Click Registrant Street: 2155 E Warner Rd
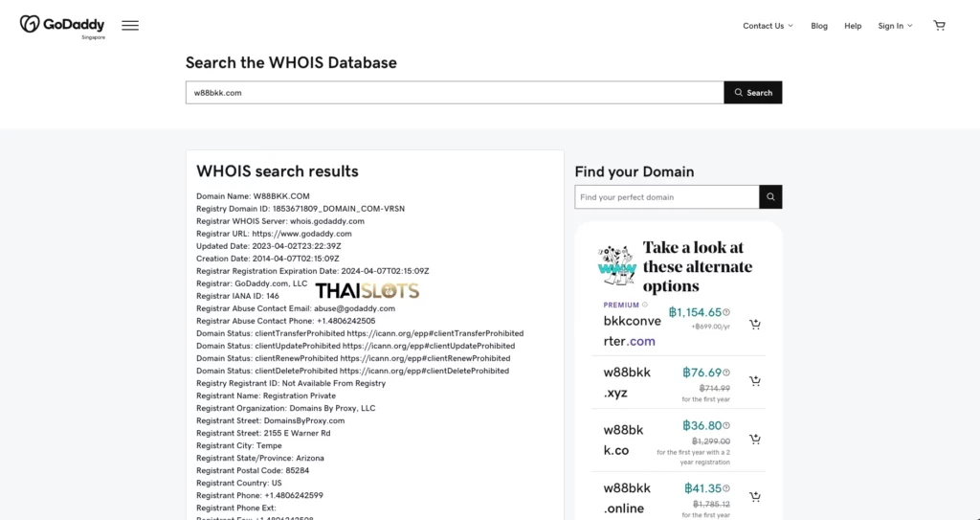Image resolution: width=980 pixels, height=520 pixels. point(263,433)
